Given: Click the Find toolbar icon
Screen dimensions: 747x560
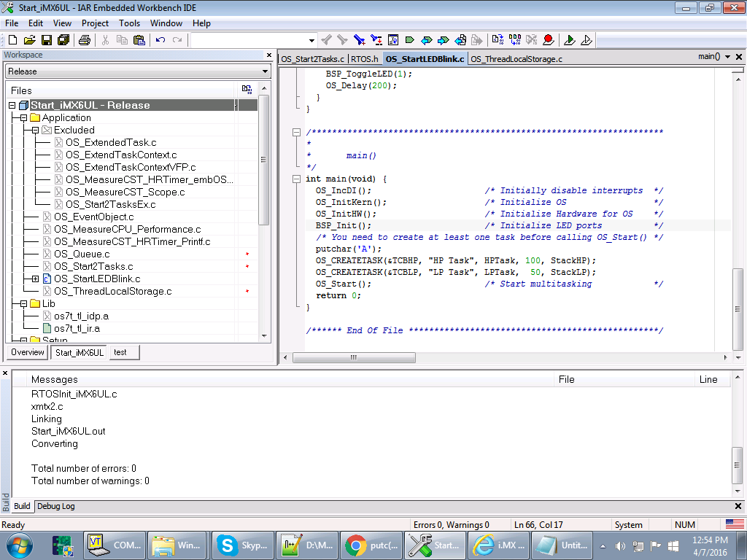Looking at the screenshot, I should 359,40.
